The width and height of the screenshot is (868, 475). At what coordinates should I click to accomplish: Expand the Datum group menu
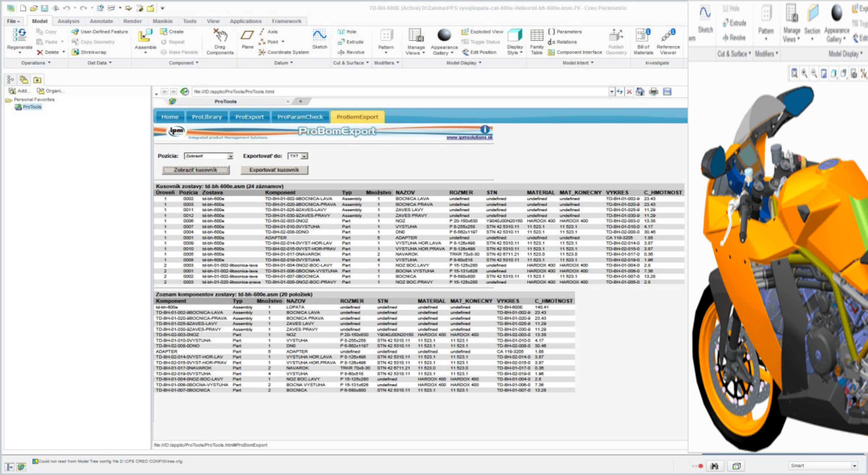[x=283, y=63]
